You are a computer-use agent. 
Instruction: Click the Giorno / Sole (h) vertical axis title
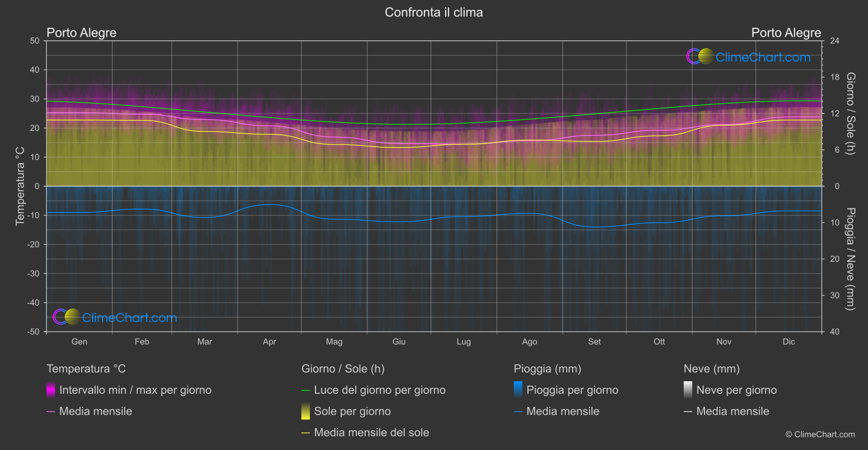[x=850, y=113]
